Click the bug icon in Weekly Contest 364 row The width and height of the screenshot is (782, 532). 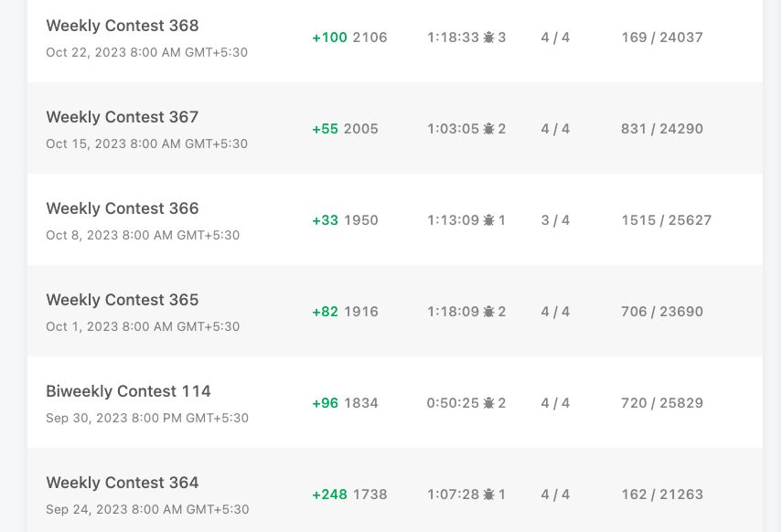(x=488, y=495)
